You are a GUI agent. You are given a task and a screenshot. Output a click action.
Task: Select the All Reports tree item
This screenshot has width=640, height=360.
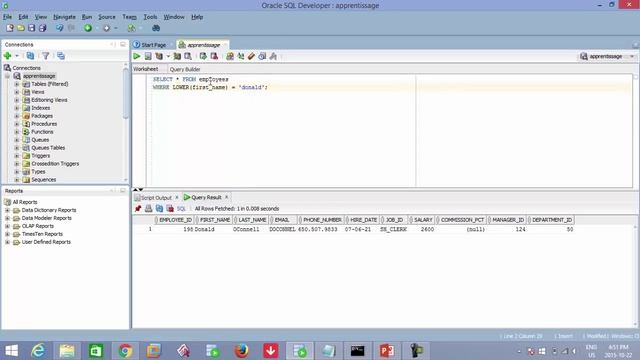tap(24, 202)
